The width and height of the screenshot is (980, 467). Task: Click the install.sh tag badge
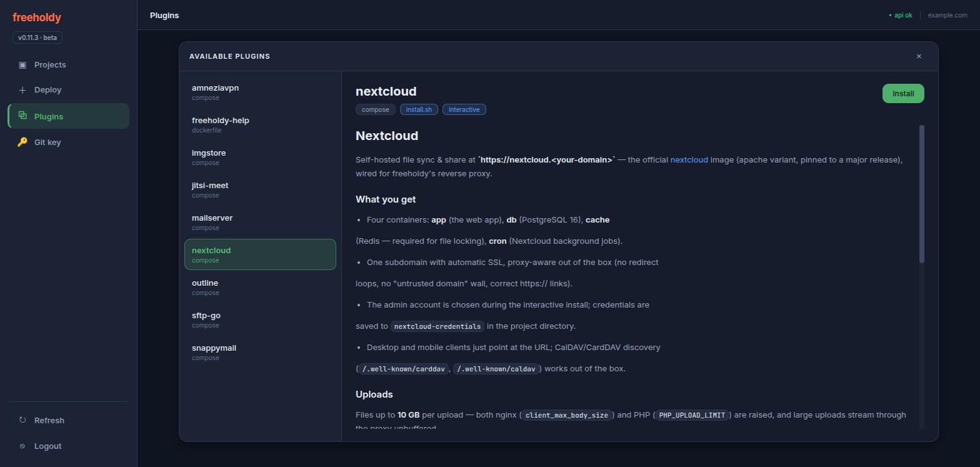click(x=419, y=109)
